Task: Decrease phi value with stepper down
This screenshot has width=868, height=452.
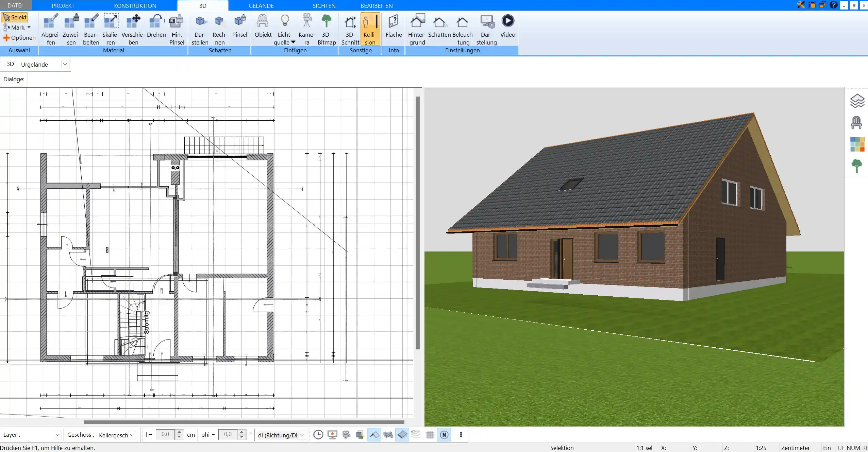Action: point(242,437)
